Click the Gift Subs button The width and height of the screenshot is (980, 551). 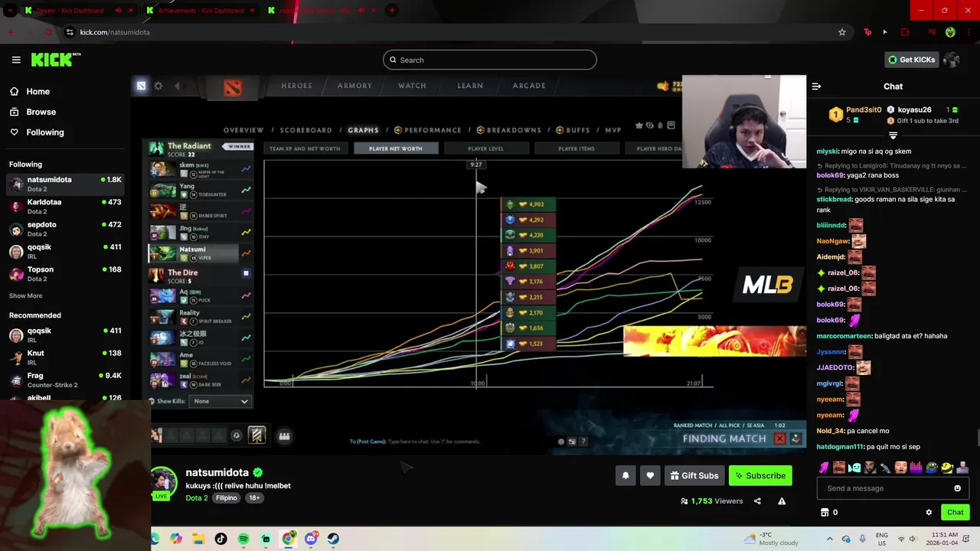pyautogui.click(x=694, y=475)
